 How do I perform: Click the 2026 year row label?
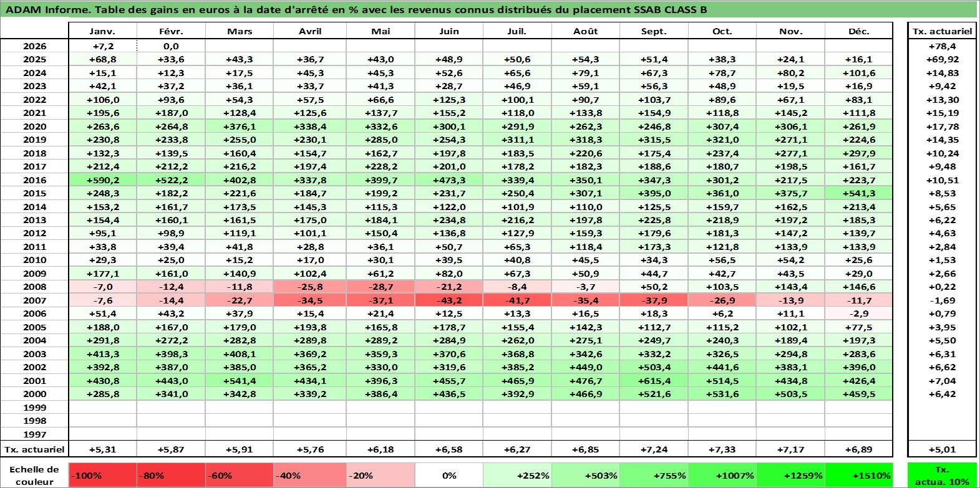[35, 46]
